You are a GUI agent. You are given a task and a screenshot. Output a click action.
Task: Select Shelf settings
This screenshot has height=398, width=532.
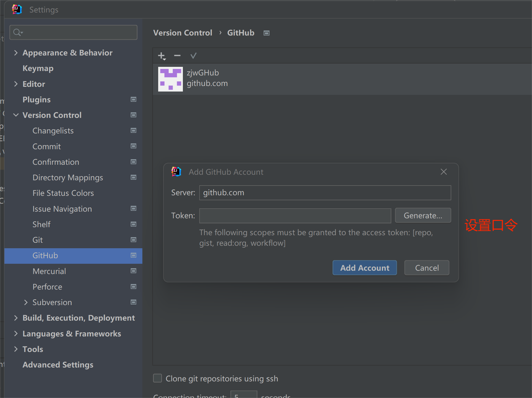(41, 224)
